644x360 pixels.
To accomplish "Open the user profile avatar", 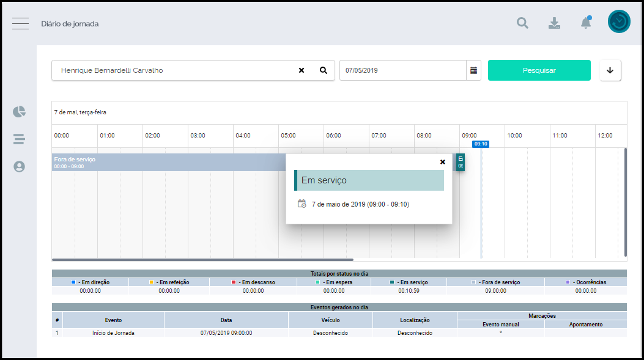I will click(x=619, y=22).
